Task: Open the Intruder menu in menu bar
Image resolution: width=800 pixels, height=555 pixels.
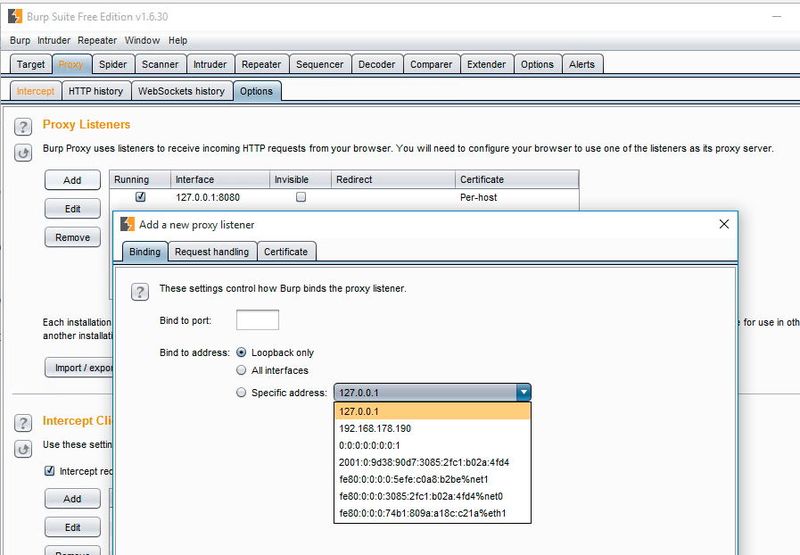Action: (54, 40)
